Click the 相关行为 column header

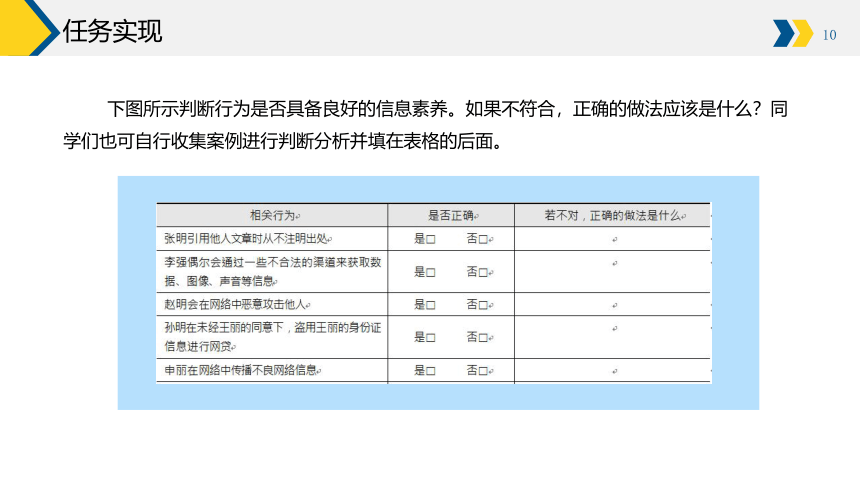[x=272, y=215]
